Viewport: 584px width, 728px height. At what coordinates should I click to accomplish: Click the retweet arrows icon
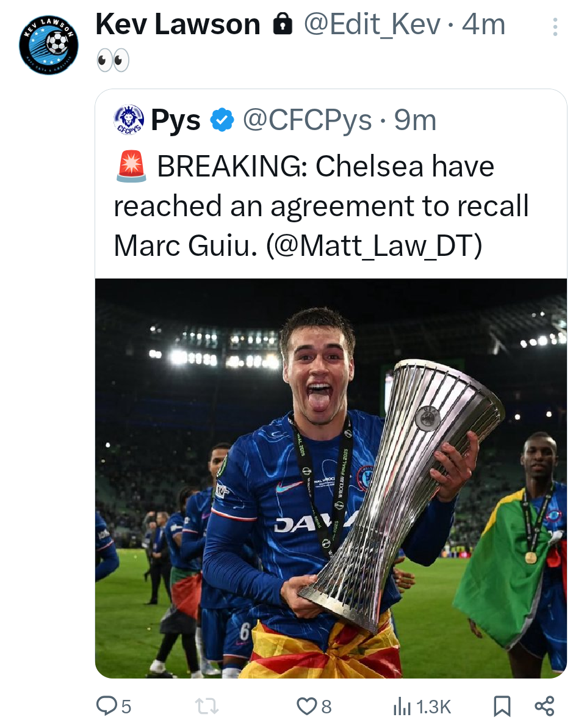(206, 707)
